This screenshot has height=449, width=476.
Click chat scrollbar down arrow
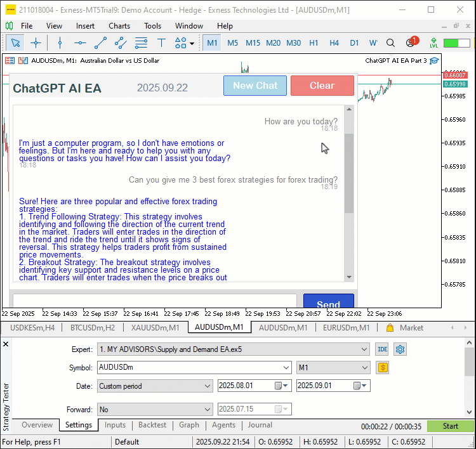[349, 277]
